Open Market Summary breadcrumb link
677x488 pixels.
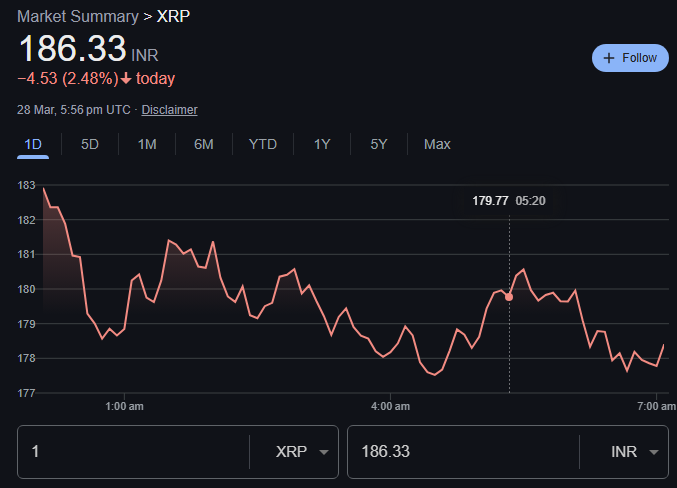click(x=78, y=16)
